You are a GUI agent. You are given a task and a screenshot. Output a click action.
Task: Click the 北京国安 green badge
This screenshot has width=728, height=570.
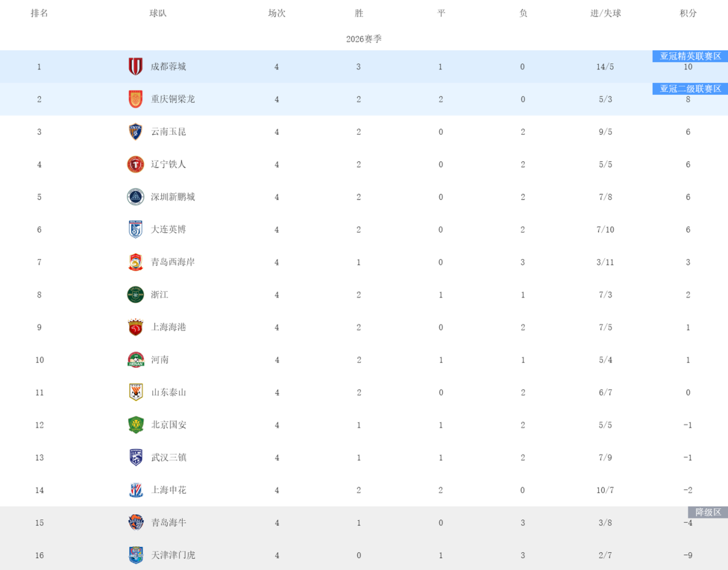pyautogui.click(x=135, y=425)
